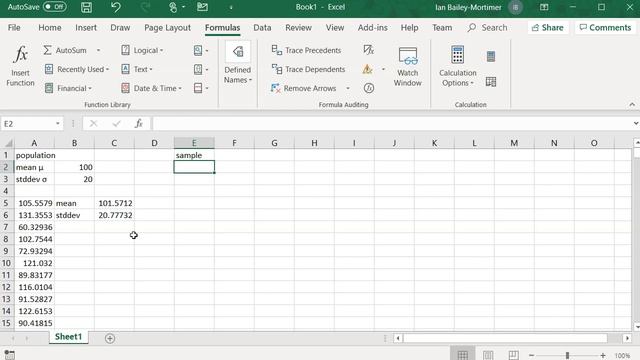The width and height of the screenshot is (640, 360).
Task: Switch to the Page Layout tab
Action: (x=167, y=28)
